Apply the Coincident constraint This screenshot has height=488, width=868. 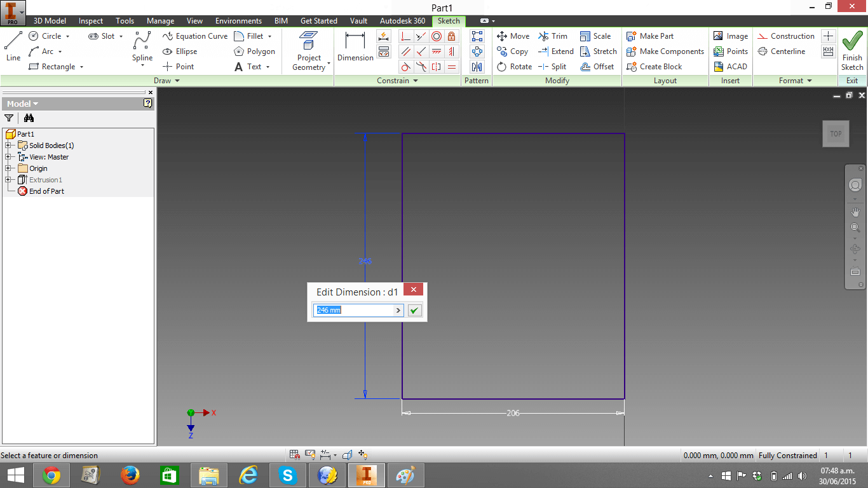(x=406, y=36)
